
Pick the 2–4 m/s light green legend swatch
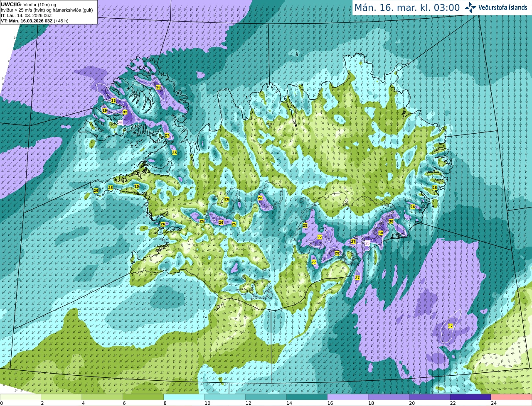pyautogui.click(x=62, y=397)
